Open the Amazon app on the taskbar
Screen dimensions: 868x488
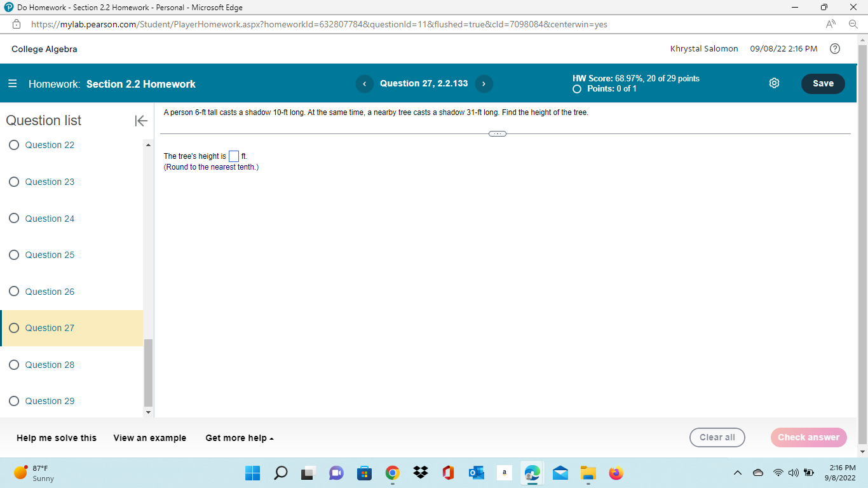coord(504,473)
